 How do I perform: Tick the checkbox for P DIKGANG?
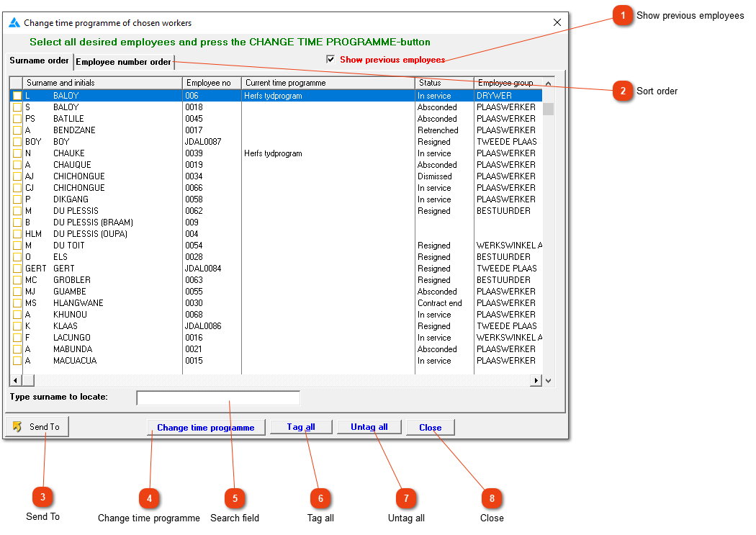tap(17, 199)
